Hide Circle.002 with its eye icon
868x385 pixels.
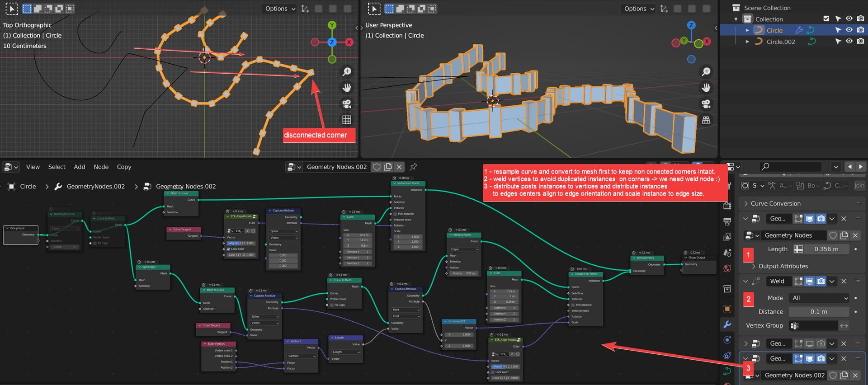(849, 42)
